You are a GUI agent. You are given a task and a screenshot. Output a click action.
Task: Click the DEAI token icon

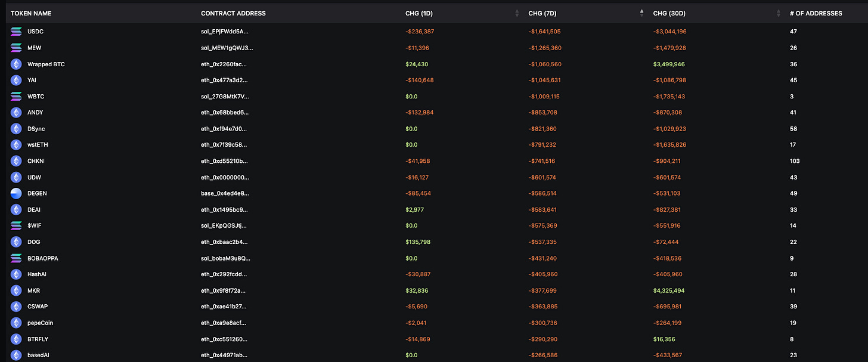(16, 209)
